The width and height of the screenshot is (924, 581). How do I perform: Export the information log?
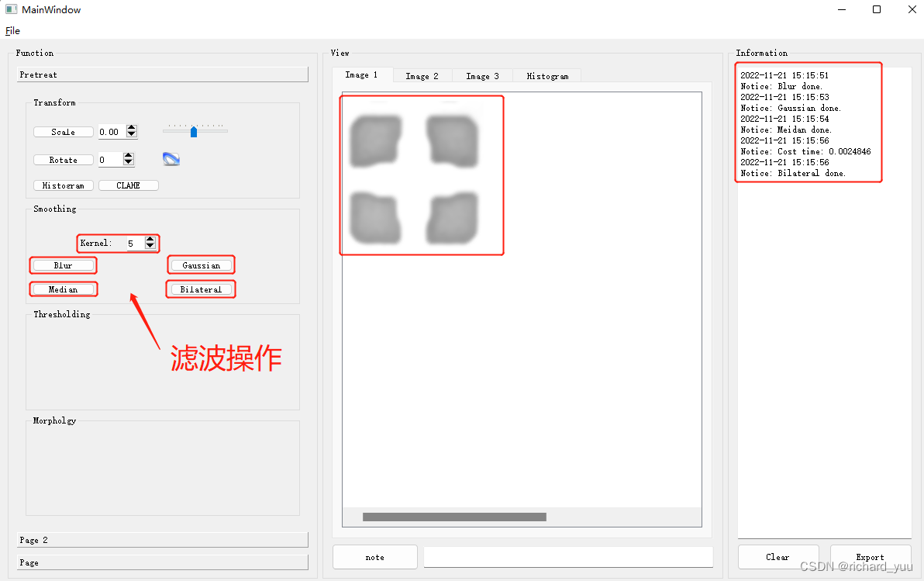click(x=870, y=557)
